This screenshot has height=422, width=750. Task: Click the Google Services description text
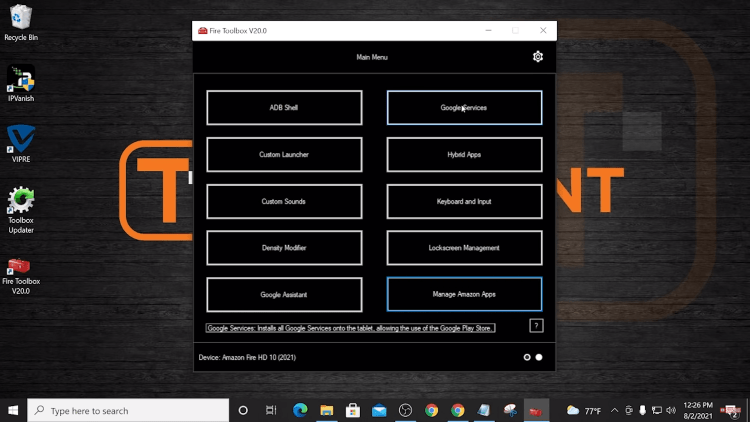pos(350,328)
